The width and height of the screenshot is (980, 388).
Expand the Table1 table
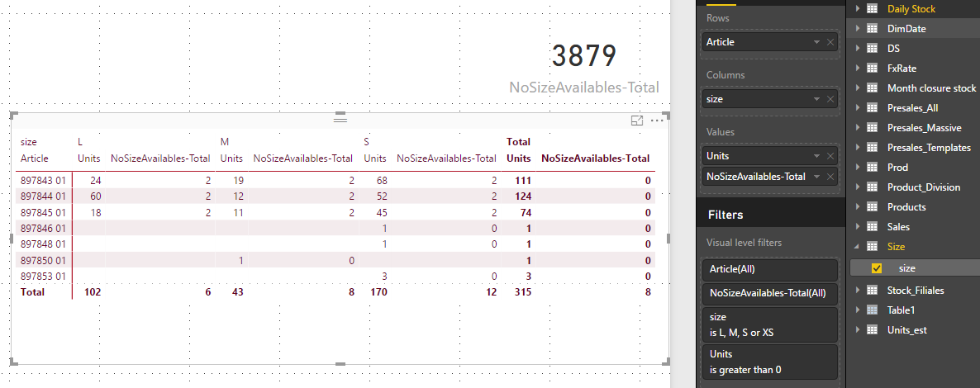[857, 310]
